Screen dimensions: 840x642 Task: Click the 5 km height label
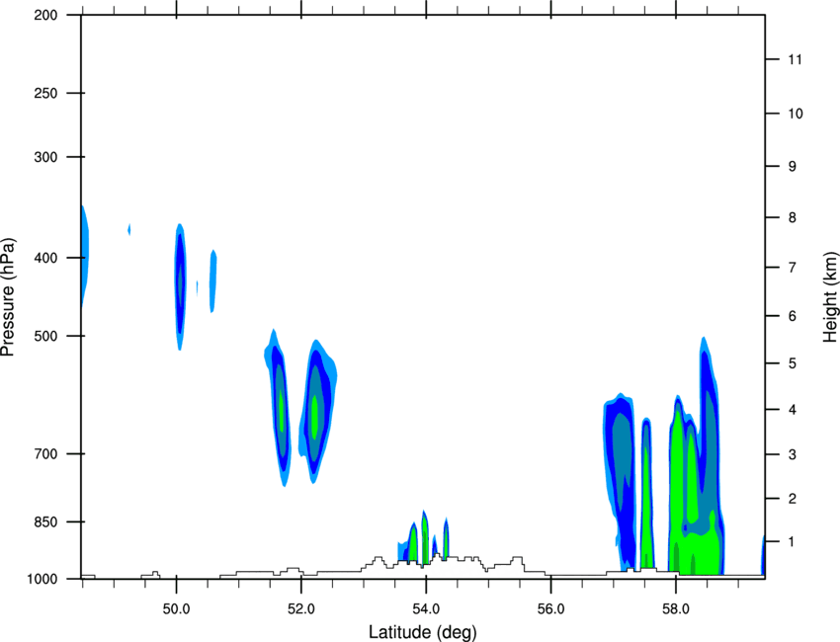coord(793,363)
